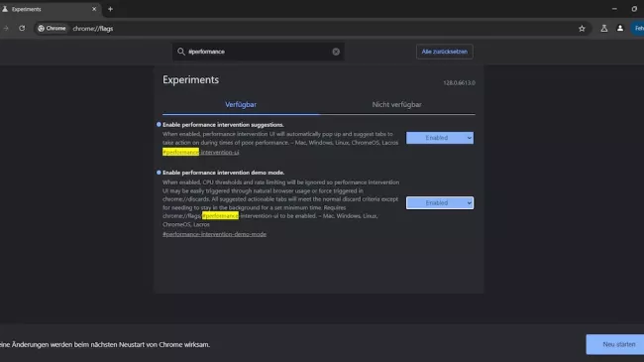This screenshot has height=362, width=644.
Task: Switch to the Verfügbar tab
Action: [x=241, y=104]
